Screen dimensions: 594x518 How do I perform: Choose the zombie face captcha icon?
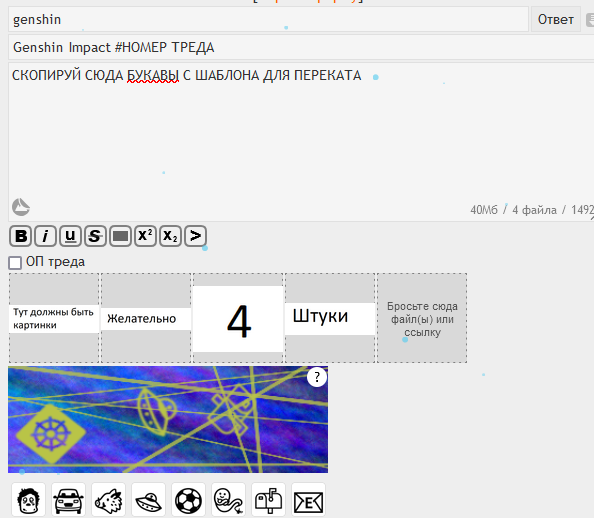(28, 500)
